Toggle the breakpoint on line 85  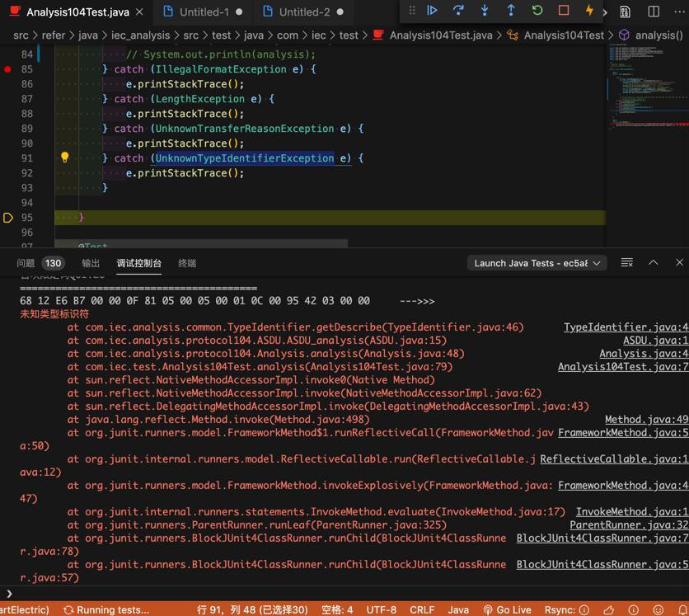[x=8, y=69]
